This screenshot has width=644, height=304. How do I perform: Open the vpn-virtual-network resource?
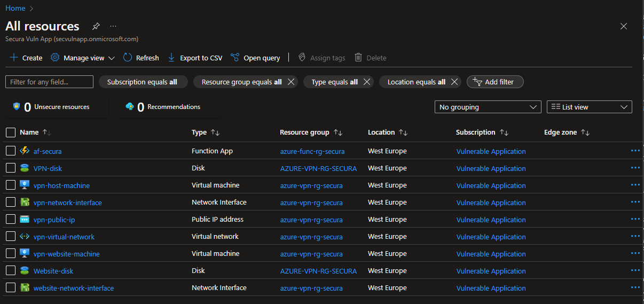pos(64,237)
